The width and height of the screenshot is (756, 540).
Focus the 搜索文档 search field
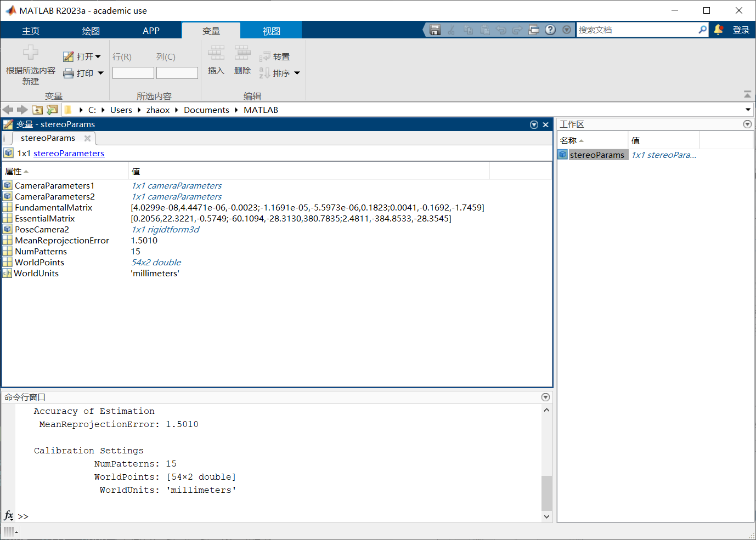[637, 30]
